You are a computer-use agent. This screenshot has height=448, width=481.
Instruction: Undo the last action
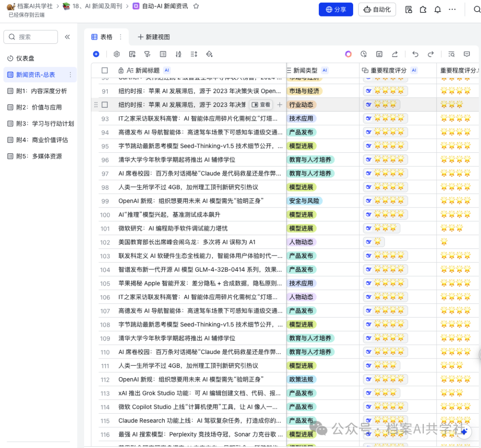(x=416, y=54)
